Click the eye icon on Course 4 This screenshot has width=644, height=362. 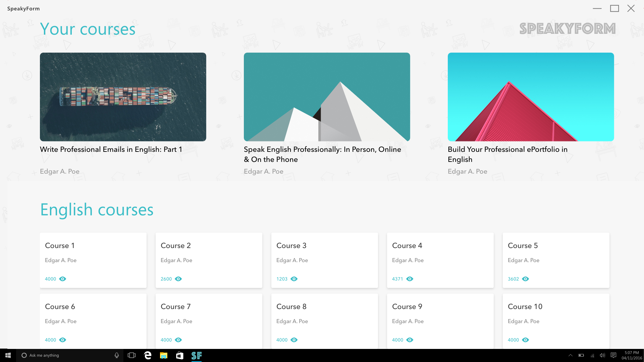click(410, 279)
